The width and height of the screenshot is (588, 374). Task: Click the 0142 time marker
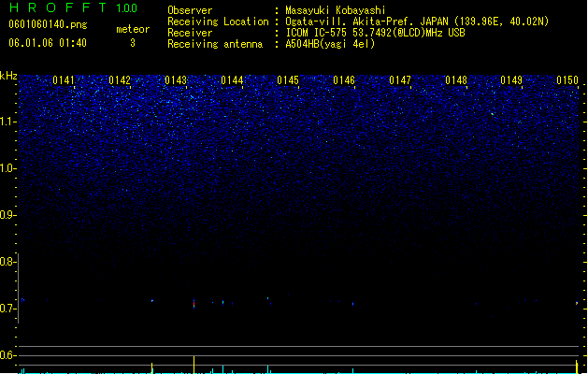[x=120, y=80]
